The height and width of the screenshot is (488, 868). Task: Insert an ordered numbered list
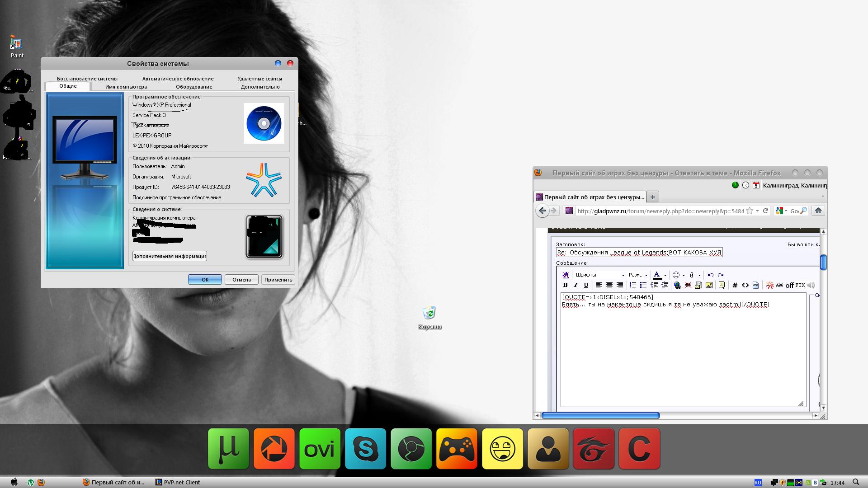(x=633, y=285)
